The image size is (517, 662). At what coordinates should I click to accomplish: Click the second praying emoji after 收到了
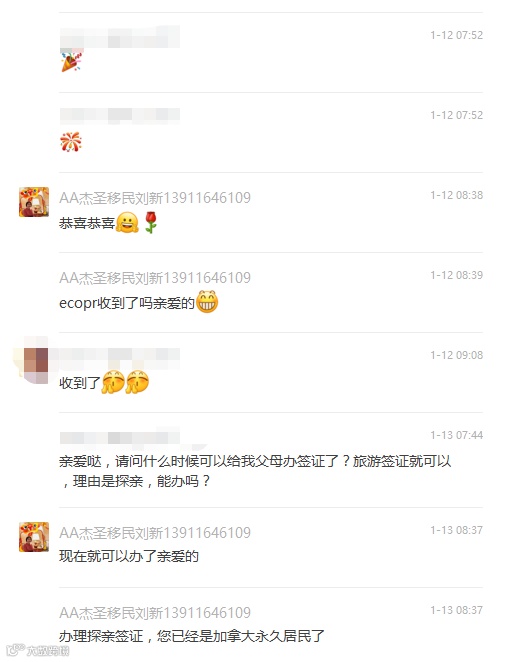tap(137, 382)
